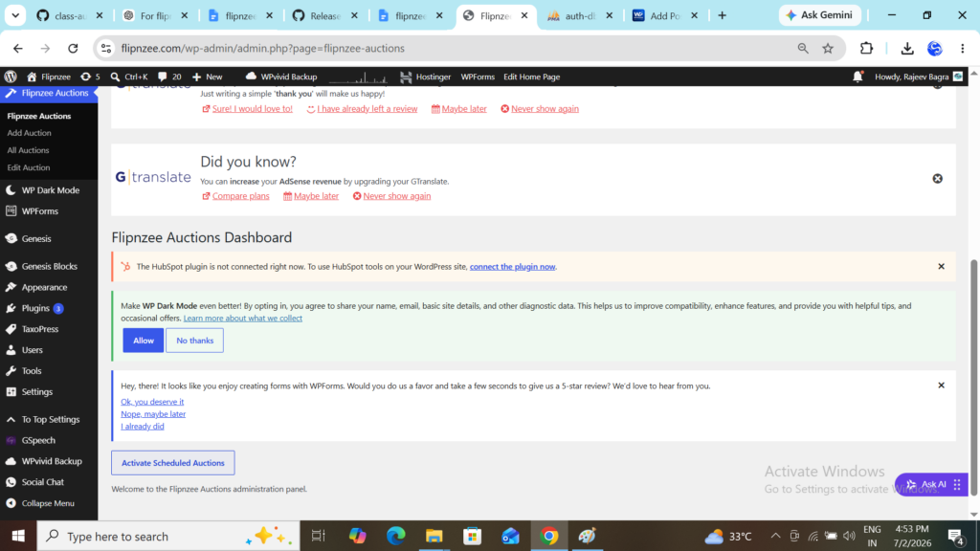Open WPvivid Backup in the admin bar

pyautogui.click(x=281, y=77)
